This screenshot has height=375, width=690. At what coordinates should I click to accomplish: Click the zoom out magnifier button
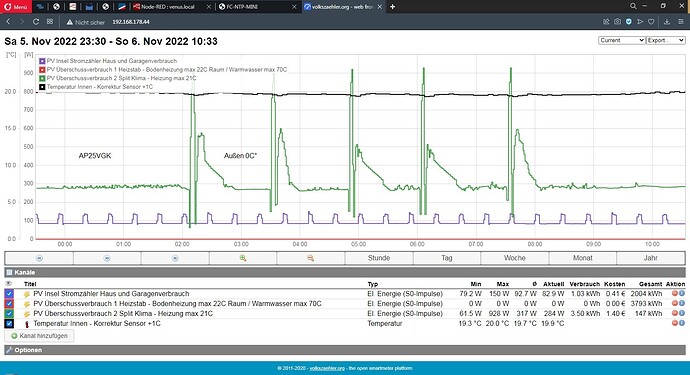(x=311, y=258)
